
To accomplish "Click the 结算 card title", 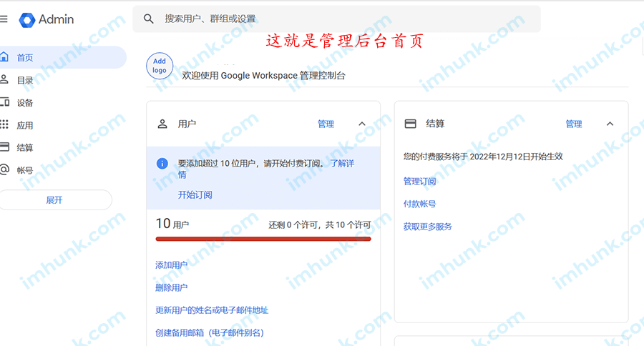I will (435, 124).
